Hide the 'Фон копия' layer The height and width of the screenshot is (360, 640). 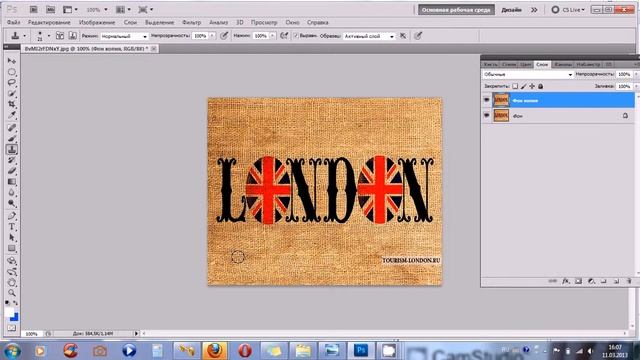486,100
